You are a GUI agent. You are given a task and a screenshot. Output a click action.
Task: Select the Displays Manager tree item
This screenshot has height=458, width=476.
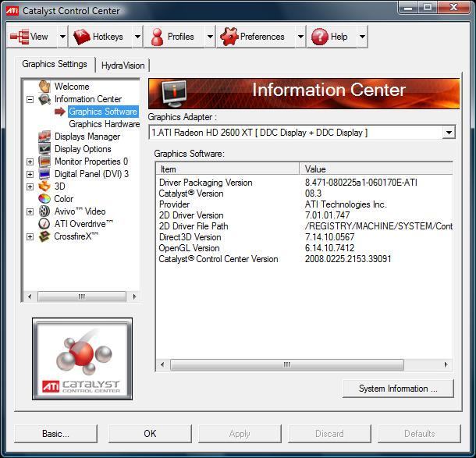(87, 137)
